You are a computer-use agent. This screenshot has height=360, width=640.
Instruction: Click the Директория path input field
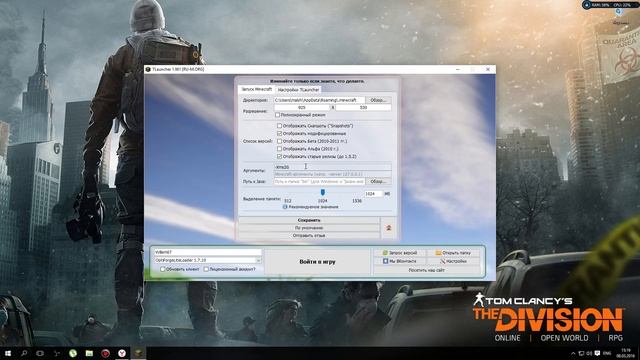click(x=320, y=100)
